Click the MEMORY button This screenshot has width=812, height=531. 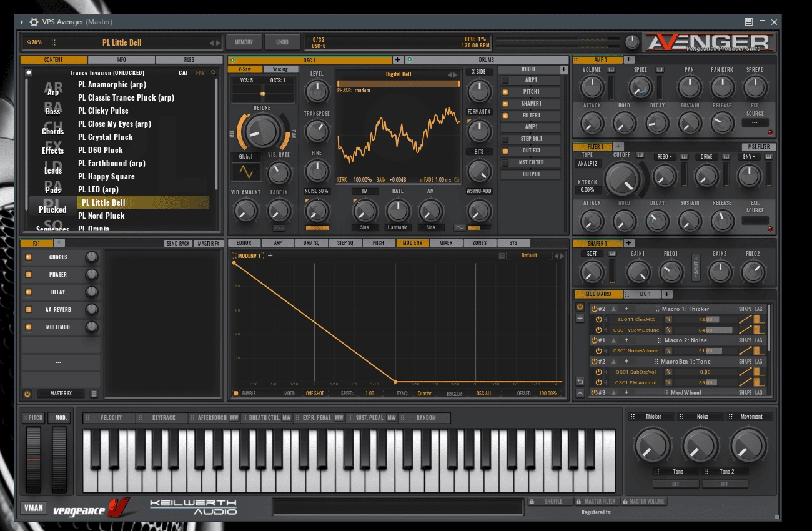pyautogui.click(x=244, y=42)
